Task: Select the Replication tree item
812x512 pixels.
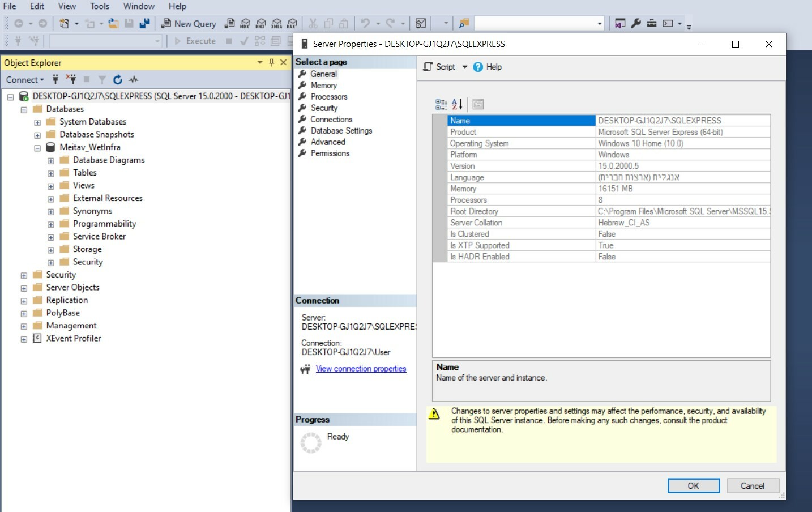Action: [67, 300]
